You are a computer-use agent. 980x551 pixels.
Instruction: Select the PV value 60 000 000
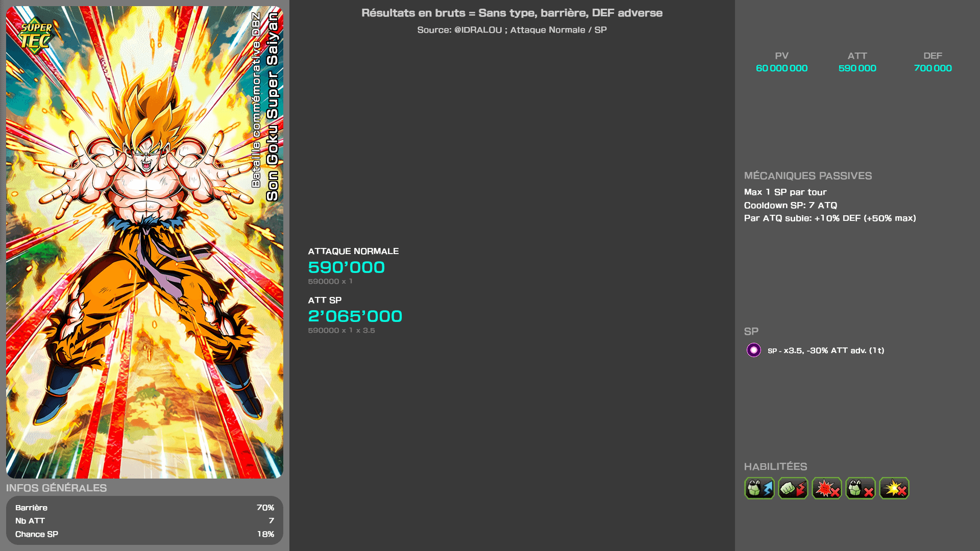point(781,68)
